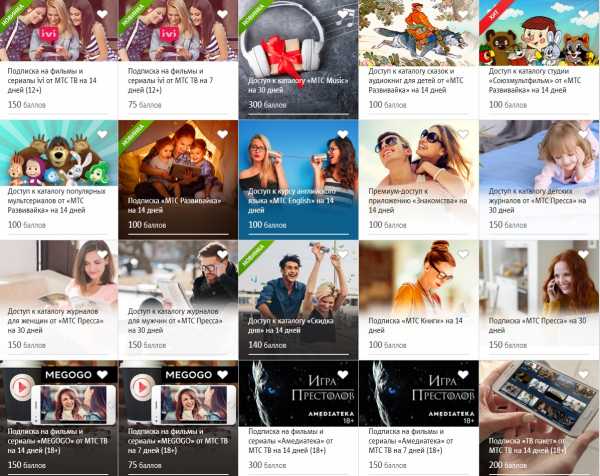Viewport: 600px width, 476px height.
Task: Toggle heart on women's magazines «МТС Пресса» card
Action: pyautogui.click(x=102, y=255)
